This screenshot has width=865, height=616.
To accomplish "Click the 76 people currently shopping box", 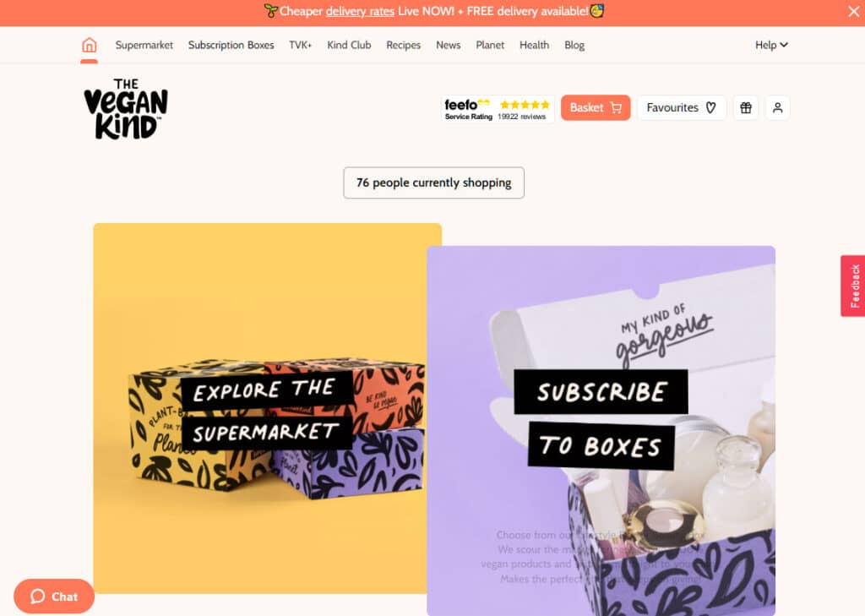I will pyautogui.click(x=433, y=183).
